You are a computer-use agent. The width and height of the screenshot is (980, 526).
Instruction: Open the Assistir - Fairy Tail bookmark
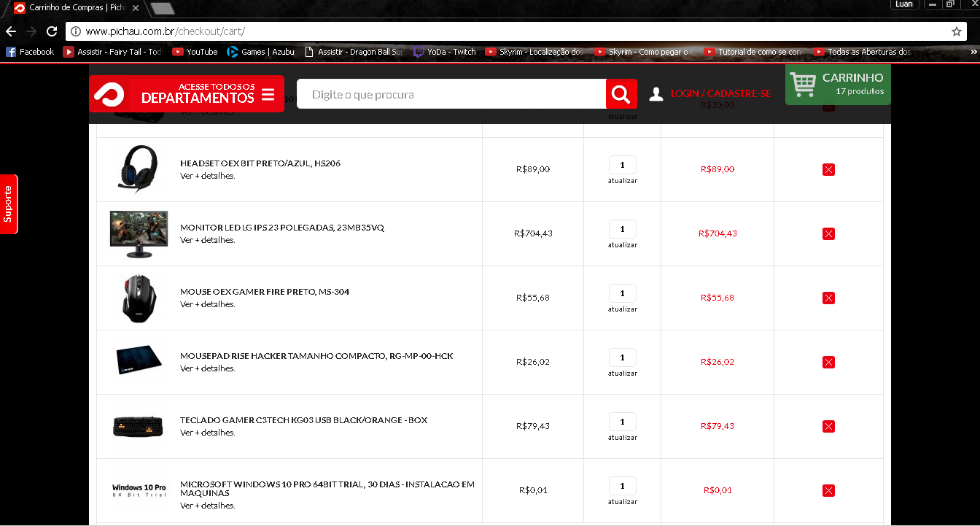pyautogui.click(x=113, y=52)
